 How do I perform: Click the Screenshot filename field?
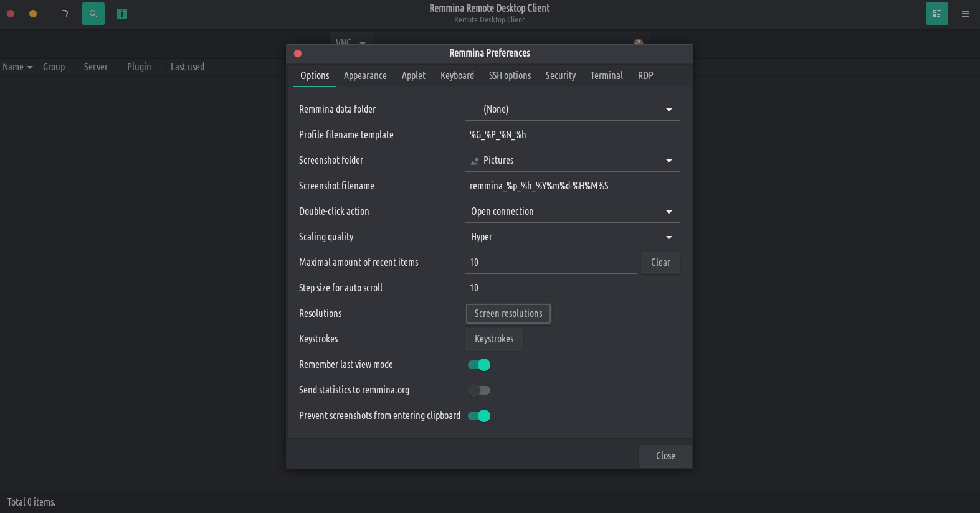[x=573, y=186]
